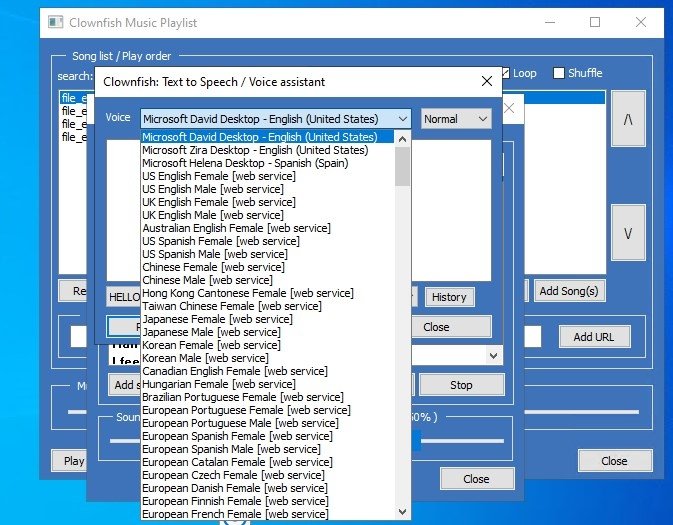This screenshot has height=525, width=673.
Task: Enable the Shuffle checkbox
Action: point(558,73)
